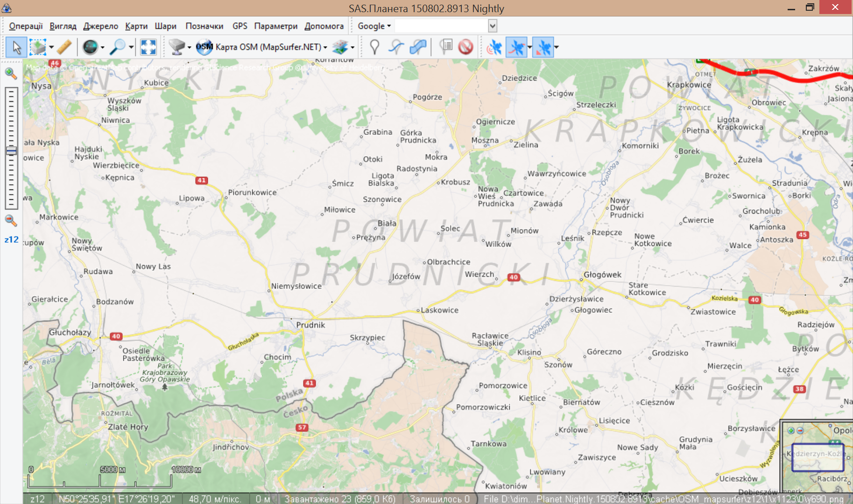853x504 pixels.
Task: Click the zoom-out magnifier below the slider
Action: pyautogui.click(x=11, y=220)
